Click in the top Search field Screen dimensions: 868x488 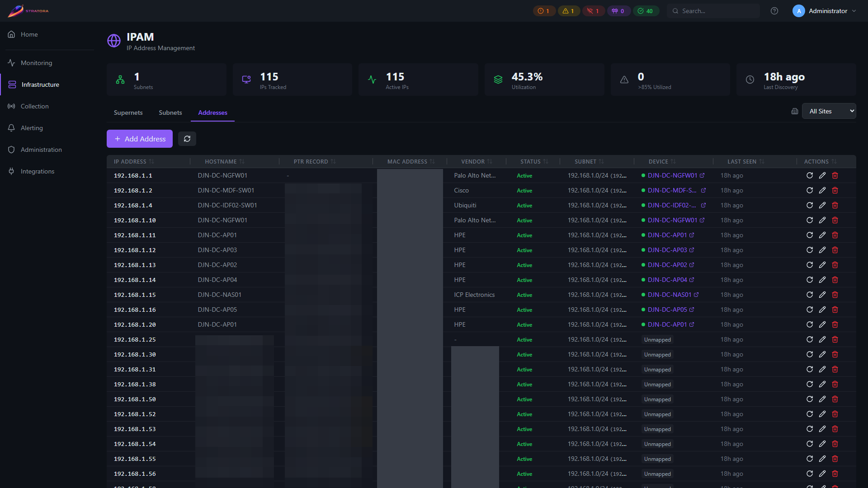(x=713, y=11)
